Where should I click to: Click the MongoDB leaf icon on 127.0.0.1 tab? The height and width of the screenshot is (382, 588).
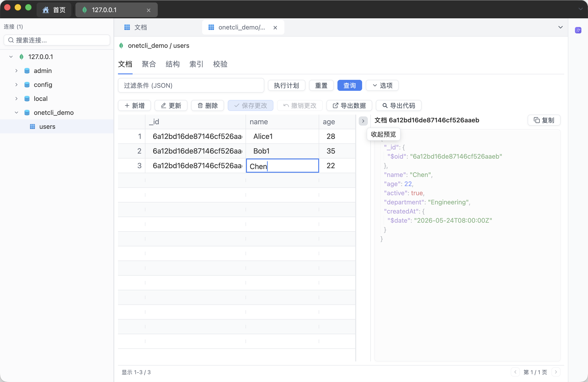point(85,10)
